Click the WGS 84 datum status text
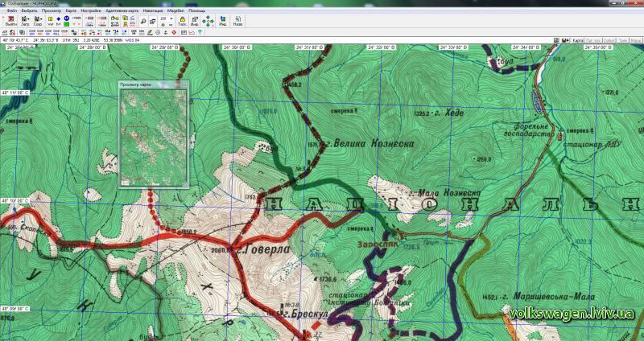The width and height of the screenshot is (644, 341). [x=132, y=41]
